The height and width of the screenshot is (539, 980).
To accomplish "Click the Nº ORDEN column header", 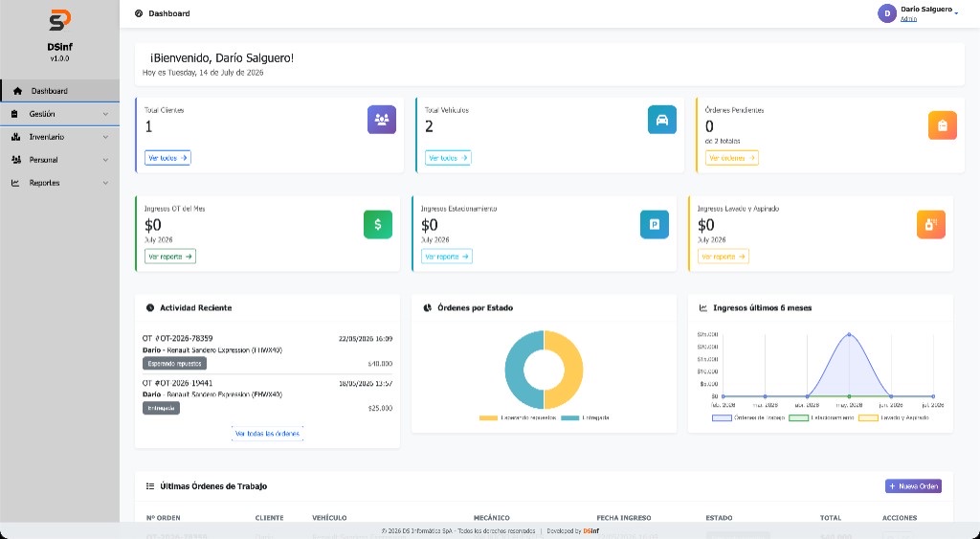I will (163, 518).
